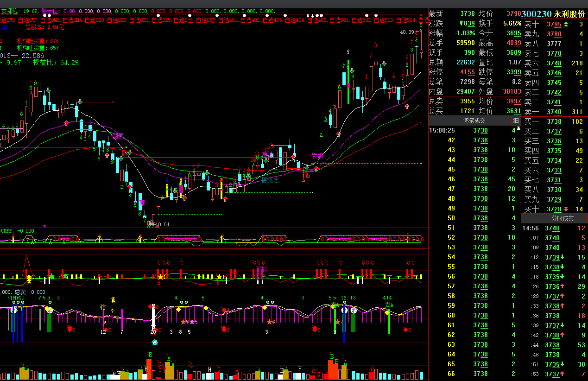Click the 40.39 high price label on chart
The height and width of the screenshot is (381, 588).
407,32
